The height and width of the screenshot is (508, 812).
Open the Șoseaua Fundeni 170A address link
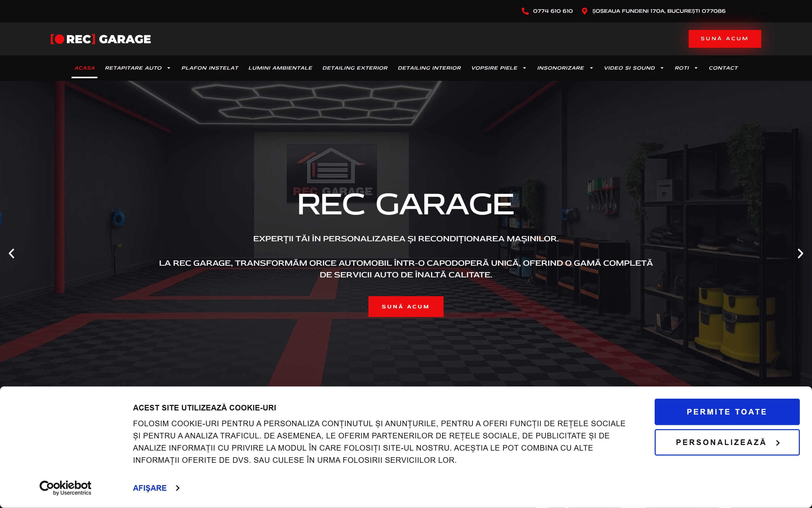[x=659, y=11]
